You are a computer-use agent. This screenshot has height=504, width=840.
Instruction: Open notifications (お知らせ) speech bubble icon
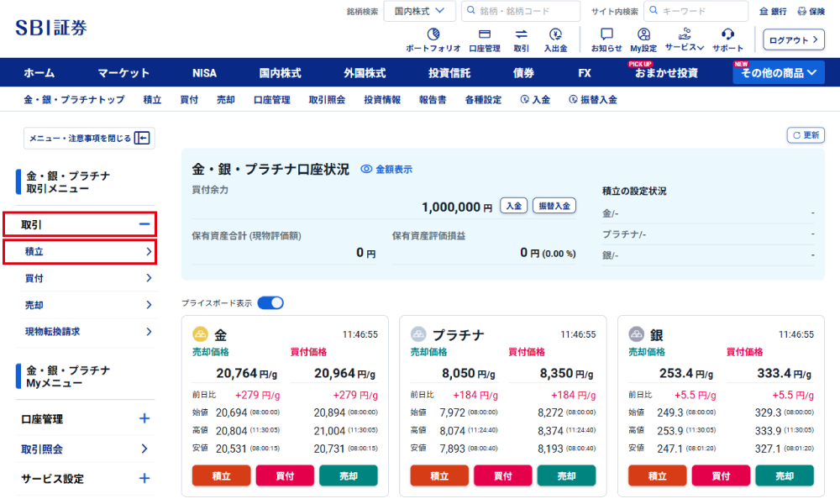606,35
